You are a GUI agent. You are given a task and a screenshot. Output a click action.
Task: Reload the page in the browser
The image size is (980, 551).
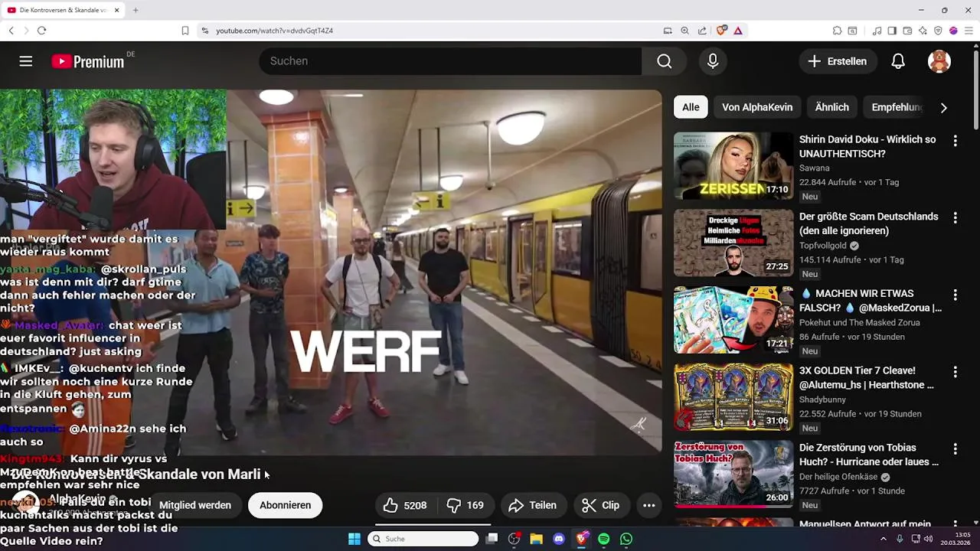(x=41, y=31)
